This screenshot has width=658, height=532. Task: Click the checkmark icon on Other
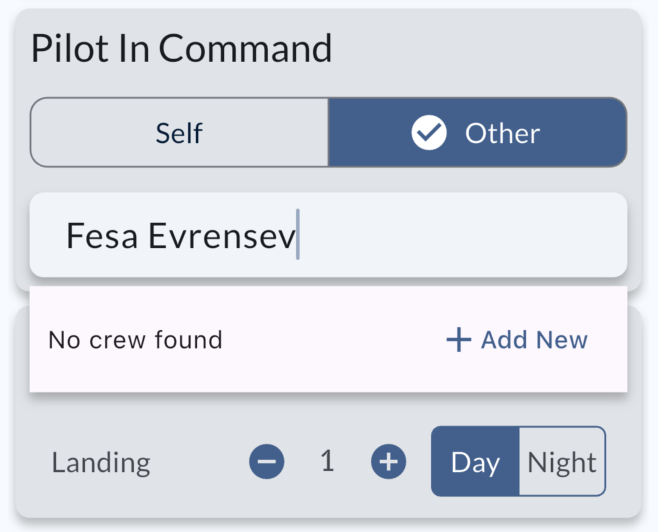pos(429,133)
